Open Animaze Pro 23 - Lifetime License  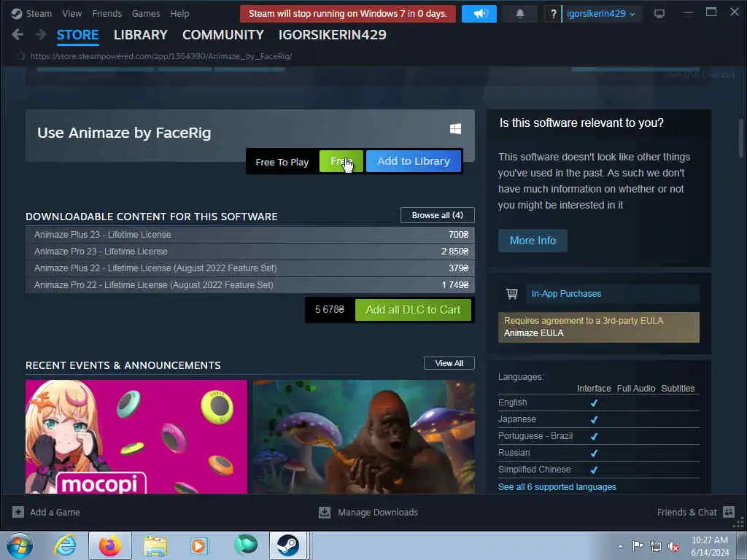(250, 251)
